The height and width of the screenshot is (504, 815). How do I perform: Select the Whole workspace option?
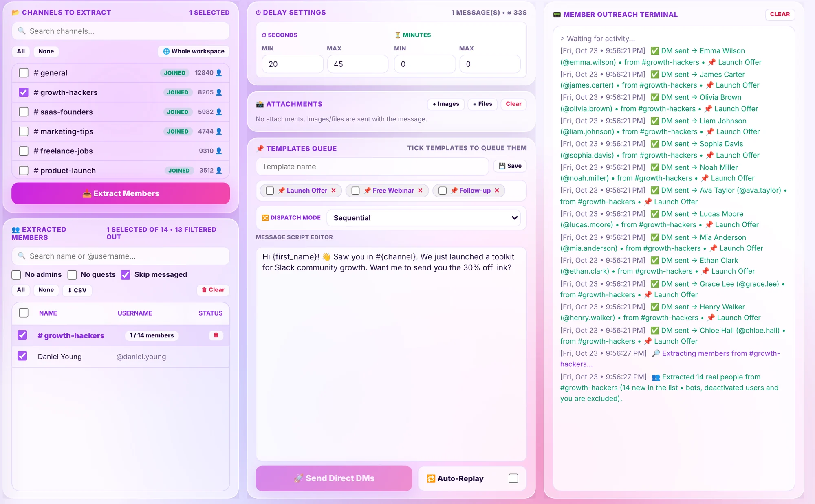[194, 51]
